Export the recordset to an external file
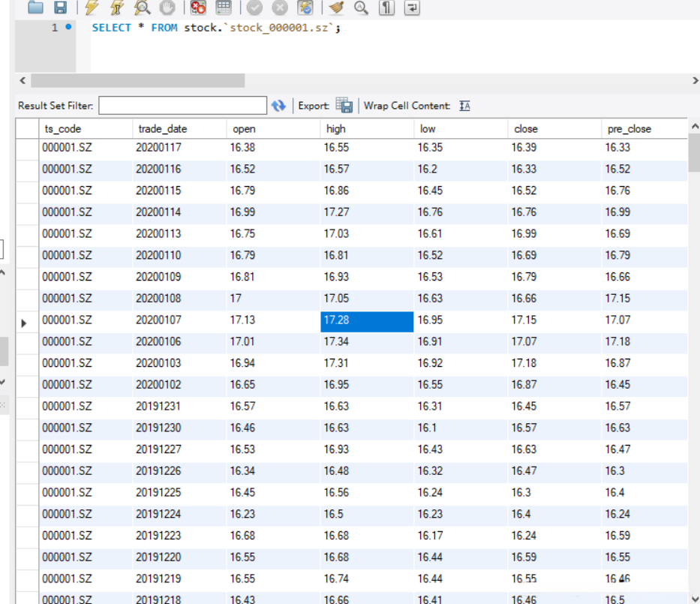 [344, 106]
